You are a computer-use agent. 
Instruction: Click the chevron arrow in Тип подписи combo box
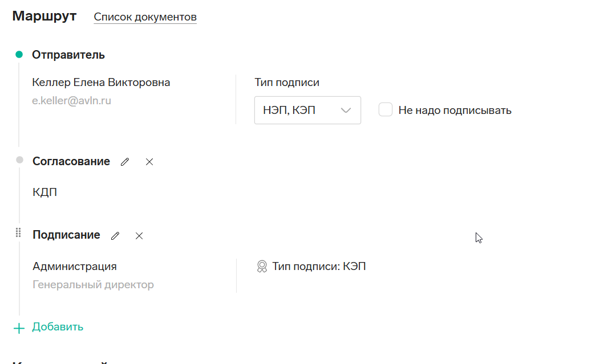point(346,111)
